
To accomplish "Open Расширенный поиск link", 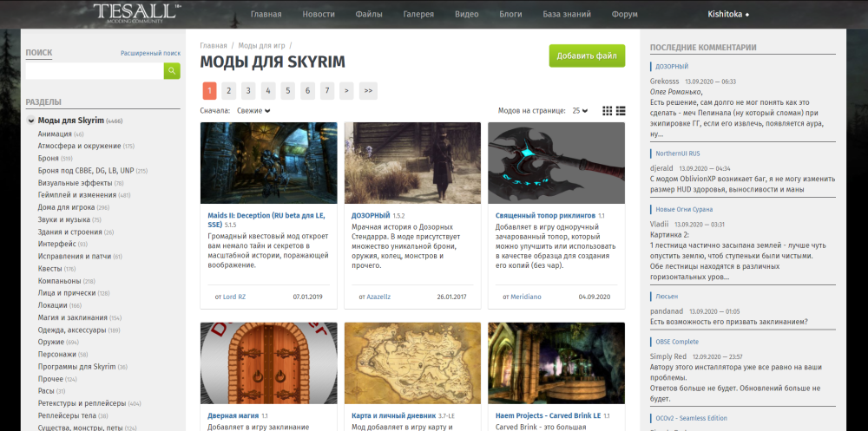I will (x=150, y=54).
